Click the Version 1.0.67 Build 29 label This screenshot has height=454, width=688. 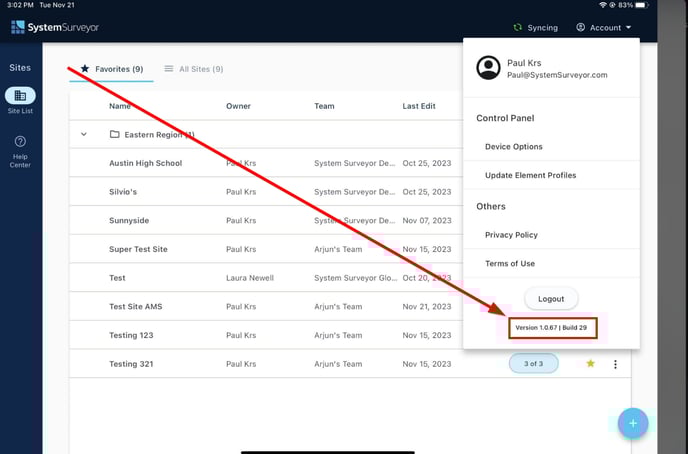551,328
